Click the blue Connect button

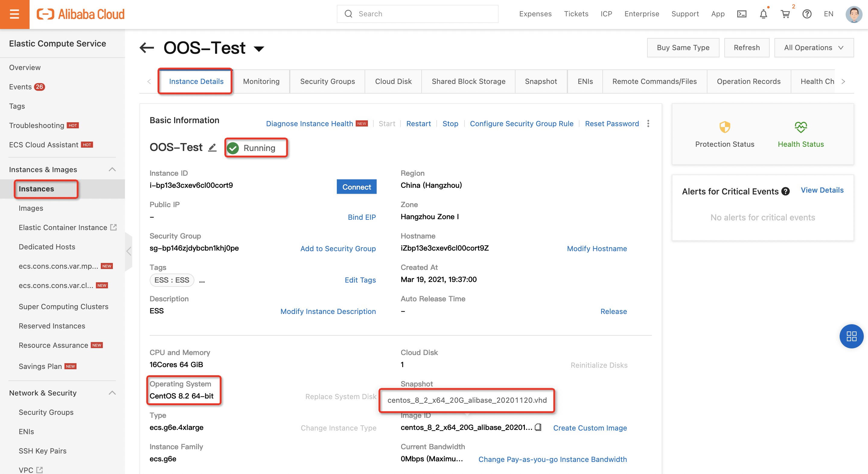tap(356, 187)
